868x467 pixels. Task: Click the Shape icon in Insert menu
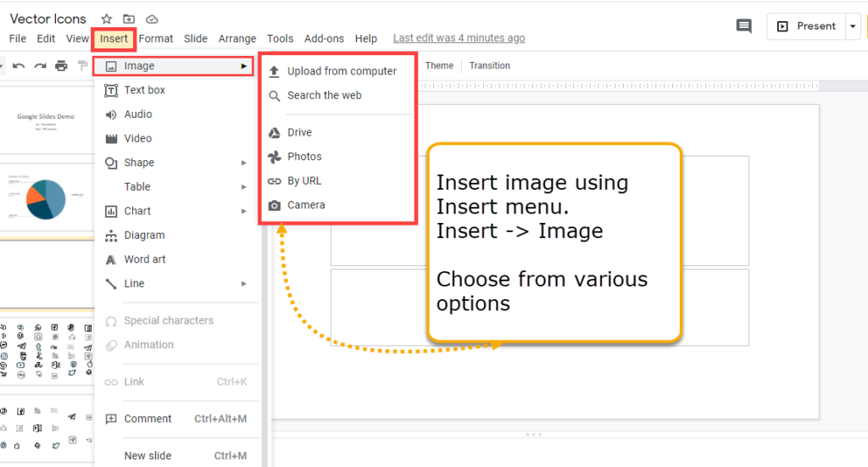(111, 164)
